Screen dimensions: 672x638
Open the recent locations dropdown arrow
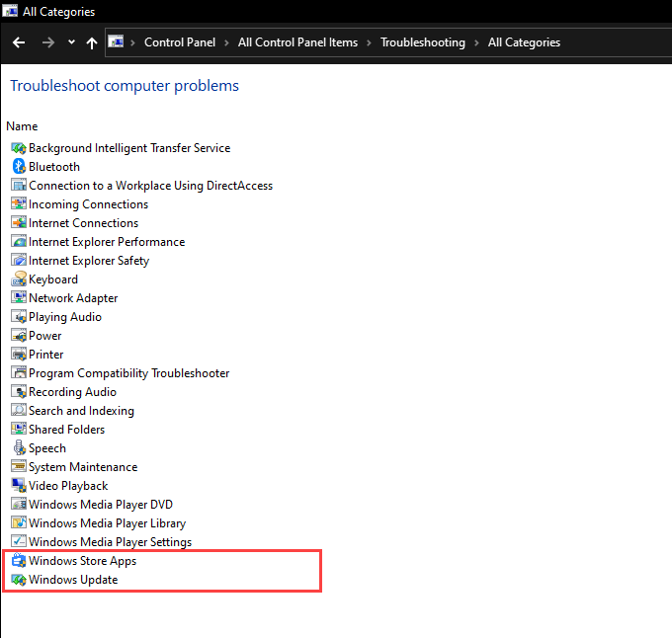[x=71, y=42]
